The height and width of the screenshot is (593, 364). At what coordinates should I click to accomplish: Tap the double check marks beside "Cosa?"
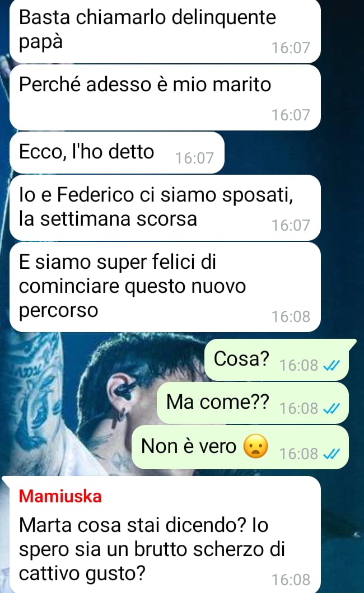pos(332,365)
